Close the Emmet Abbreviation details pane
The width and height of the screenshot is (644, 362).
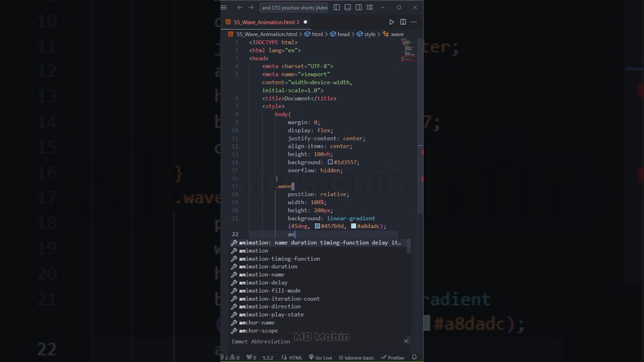click(x=406, y=341)
